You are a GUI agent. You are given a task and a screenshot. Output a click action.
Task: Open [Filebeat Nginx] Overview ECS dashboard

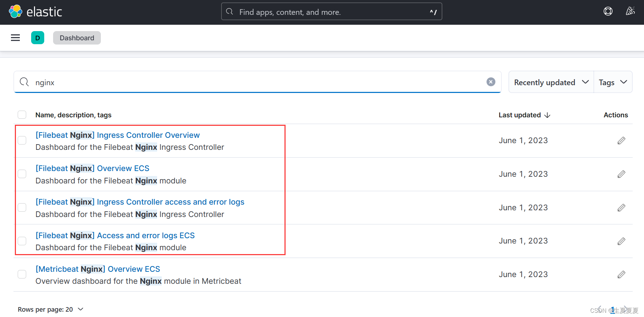click(x=92, y=168)
